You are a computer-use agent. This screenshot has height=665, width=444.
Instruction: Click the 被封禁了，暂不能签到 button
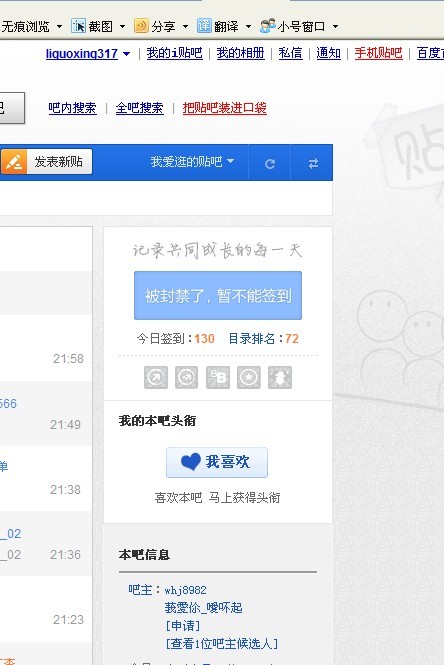[218, 295]
